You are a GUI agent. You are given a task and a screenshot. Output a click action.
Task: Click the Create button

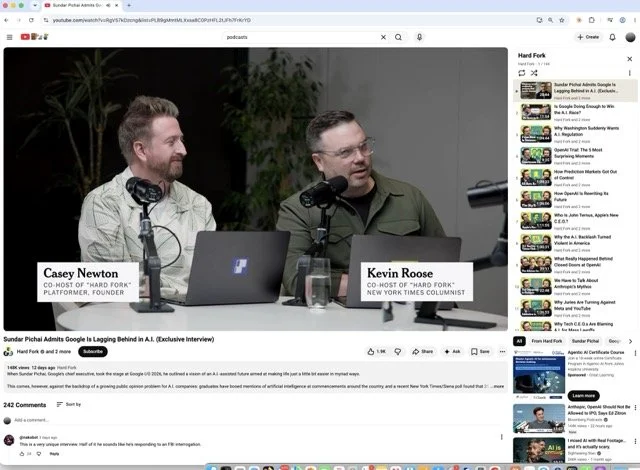point(588,37)
